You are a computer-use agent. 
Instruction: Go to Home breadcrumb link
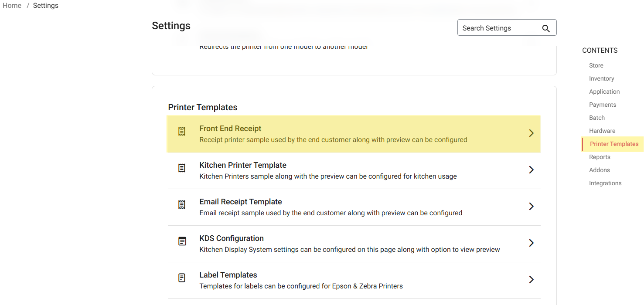tap(12, 6)
